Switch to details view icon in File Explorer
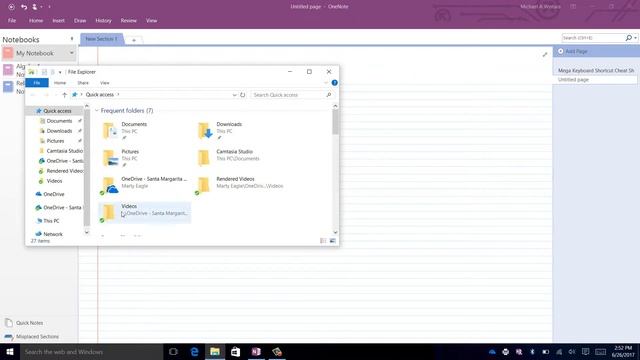 (323, 241)
